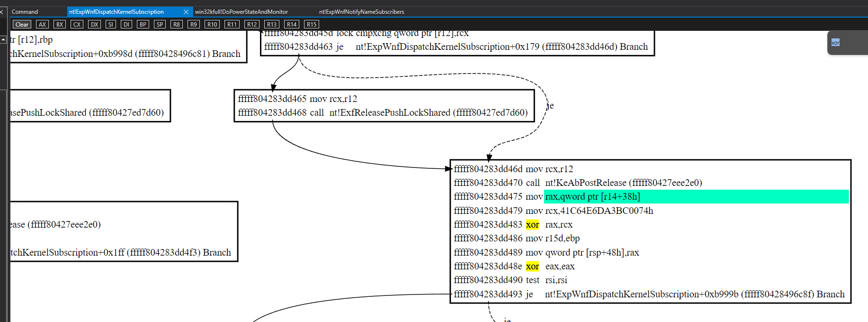
Task: Click the first yellow-highlighted xor instruction
Action: [x=532, y=225]
